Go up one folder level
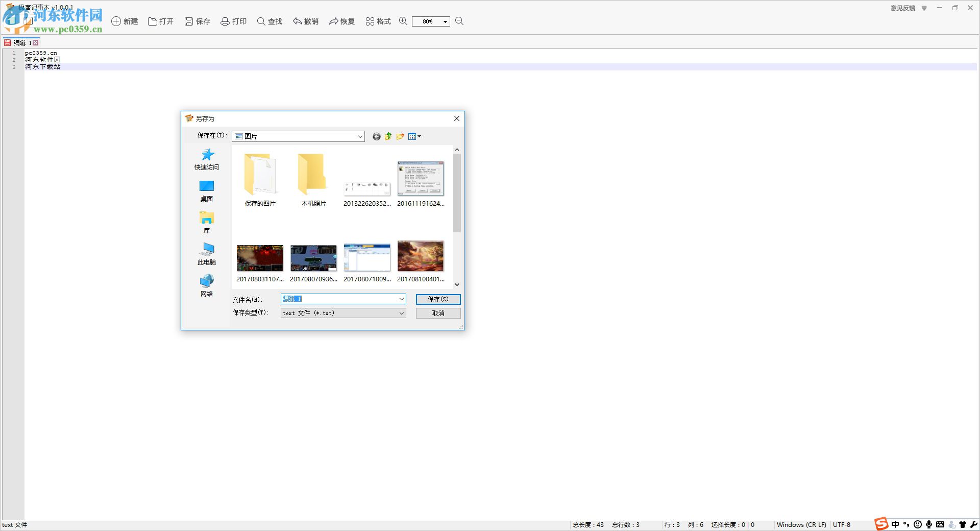The width and height of the screenshot is (980, 531). [388, 136]
